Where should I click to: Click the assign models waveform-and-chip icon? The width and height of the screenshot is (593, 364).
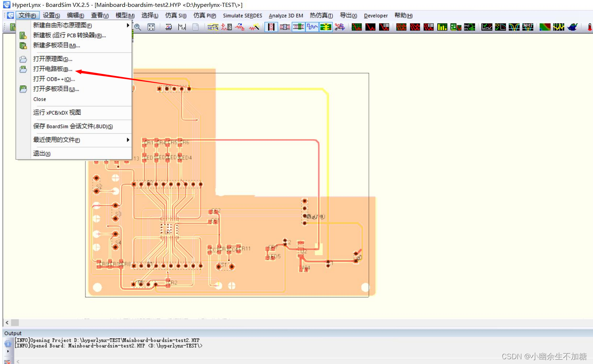(226, 27)
